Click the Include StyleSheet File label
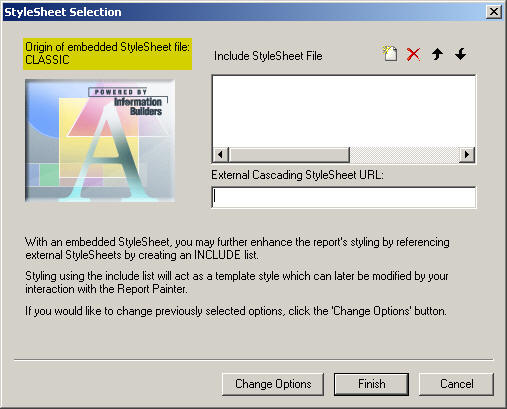 tap(268, 56)
